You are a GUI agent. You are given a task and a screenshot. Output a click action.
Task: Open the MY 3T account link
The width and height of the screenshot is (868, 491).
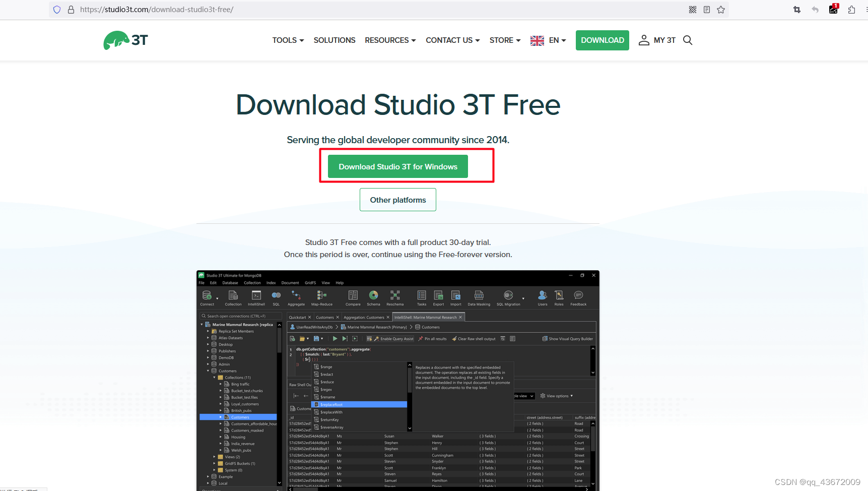657,40
